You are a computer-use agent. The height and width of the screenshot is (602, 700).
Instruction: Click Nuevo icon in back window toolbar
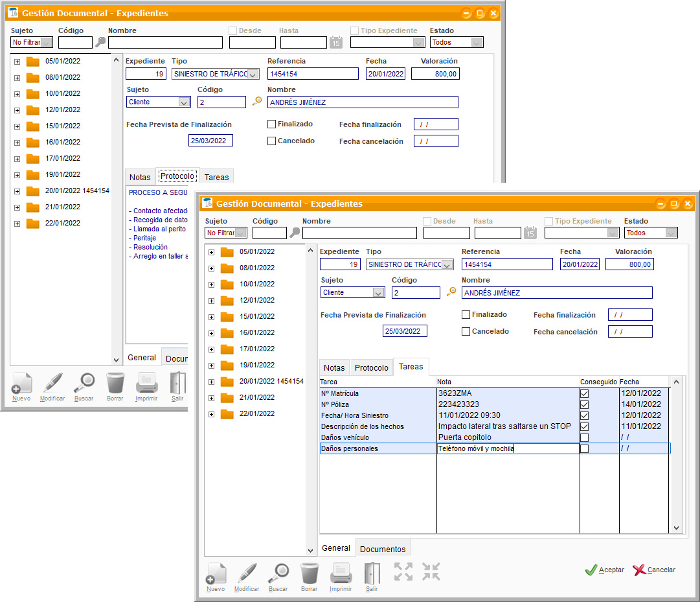[22, 383]
